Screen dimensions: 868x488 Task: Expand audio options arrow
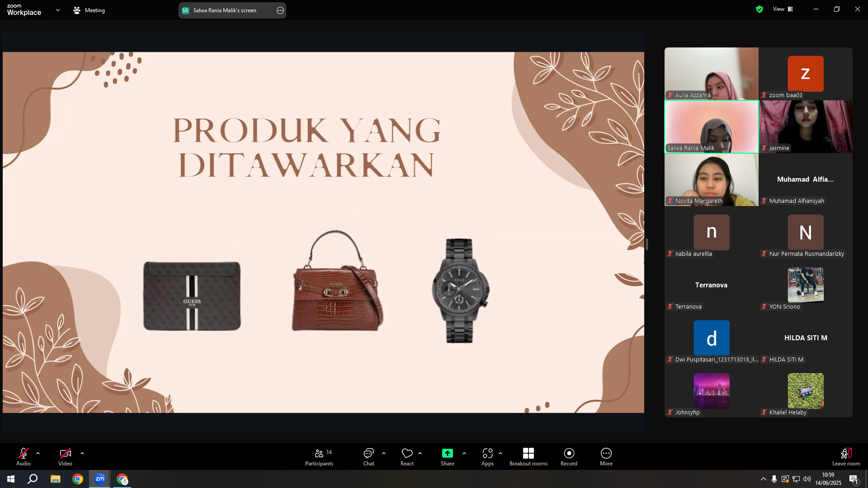pos(38,453)
